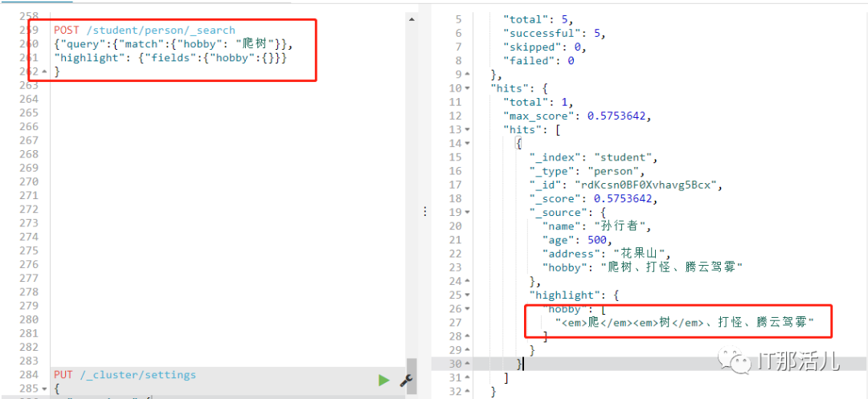This screenshot has width=868, height=399.
Task: Collapse "hobby" array at response line 26
Action: (x=467, y=309)
